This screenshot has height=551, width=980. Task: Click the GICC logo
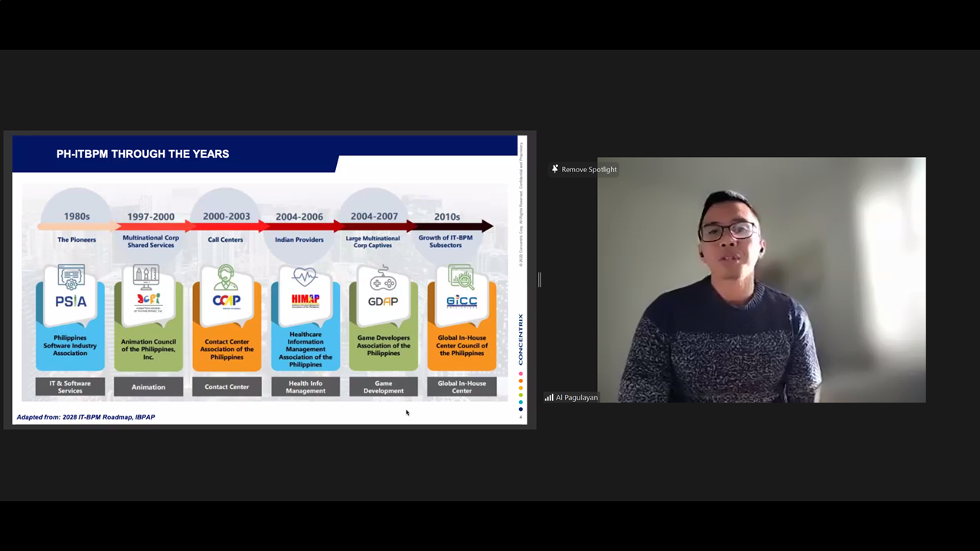point(462,302)
